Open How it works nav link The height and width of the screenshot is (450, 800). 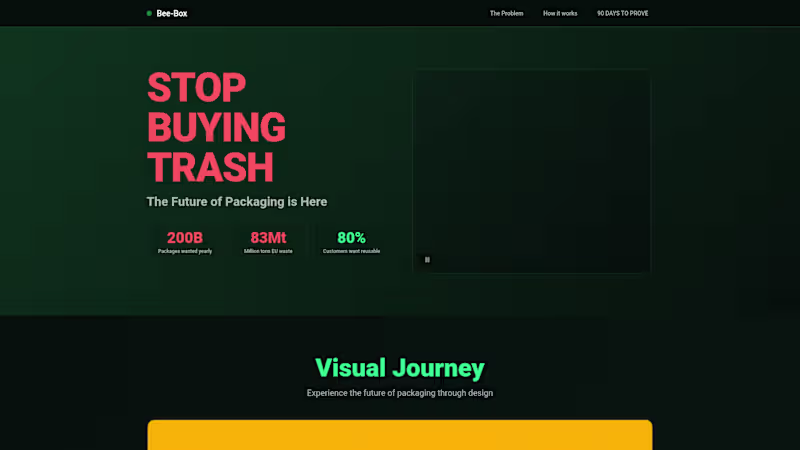point(560,13)
